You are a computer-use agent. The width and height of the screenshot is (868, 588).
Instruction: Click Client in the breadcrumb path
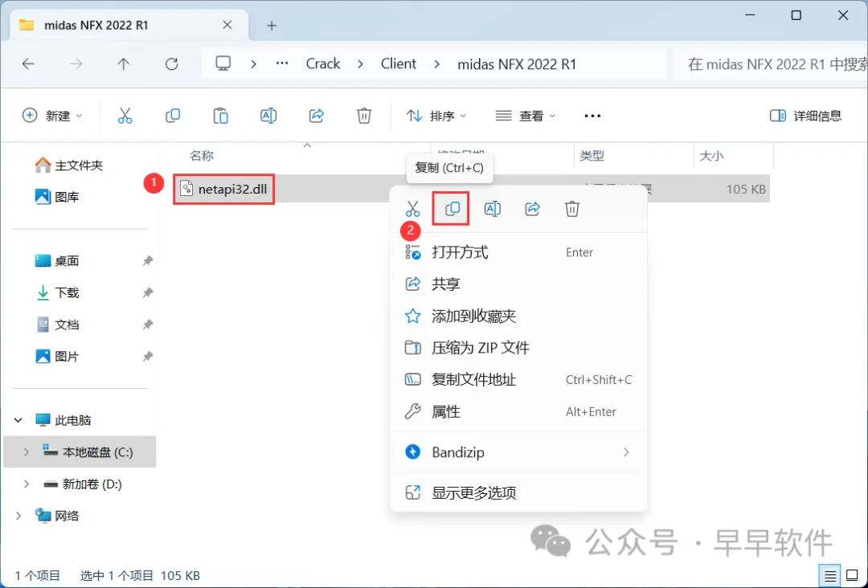(398, 64)
